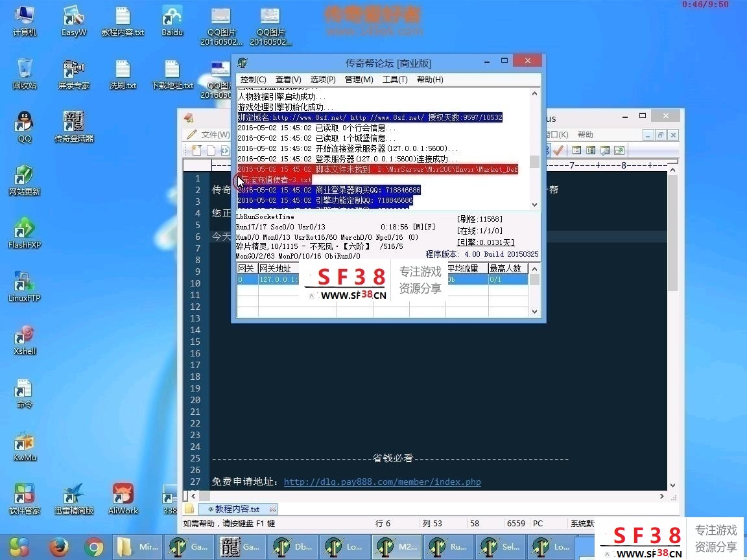747x560 pixels.
Task: Open the 控制(C) menu in M2Server
Action: 253,80
